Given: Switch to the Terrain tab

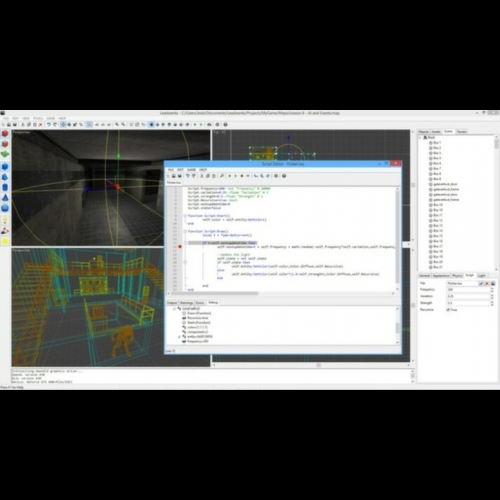Looking at the screenshot, I should [462, 132].
